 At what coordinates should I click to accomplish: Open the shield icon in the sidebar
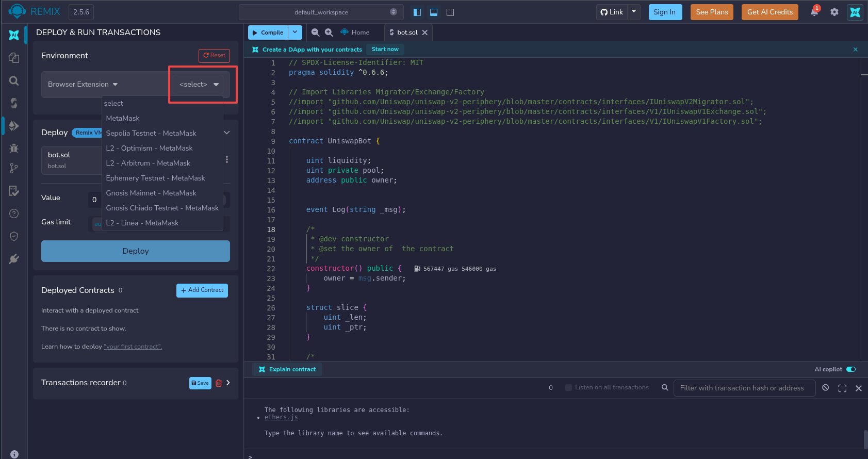14,236
